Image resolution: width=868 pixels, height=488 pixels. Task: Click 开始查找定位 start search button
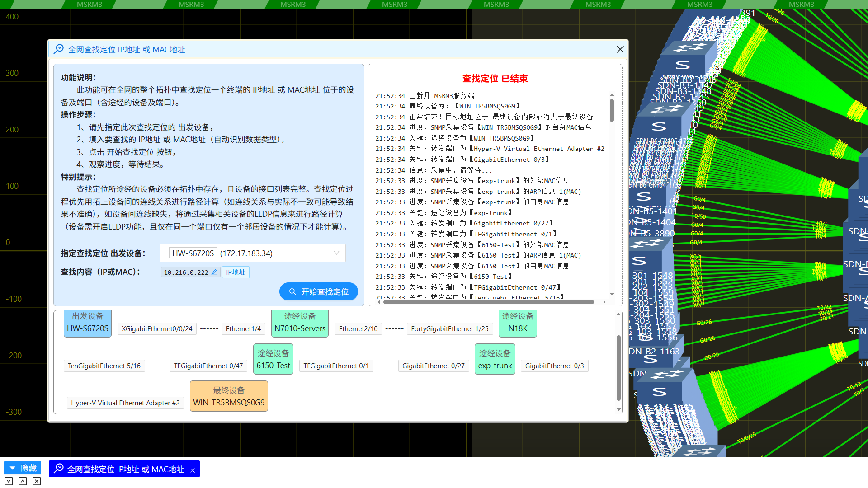319,292
